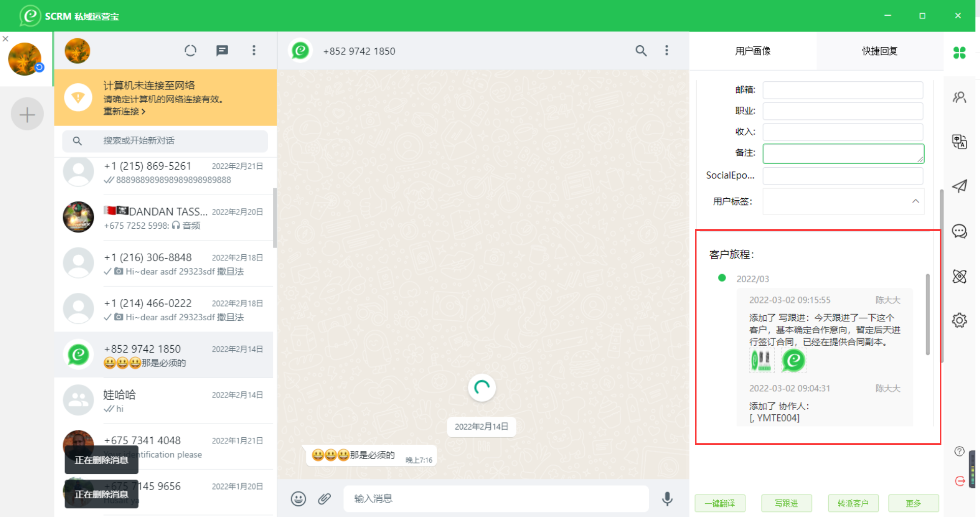
Task: Click the 转派客户 button
Action: (853, 503)
